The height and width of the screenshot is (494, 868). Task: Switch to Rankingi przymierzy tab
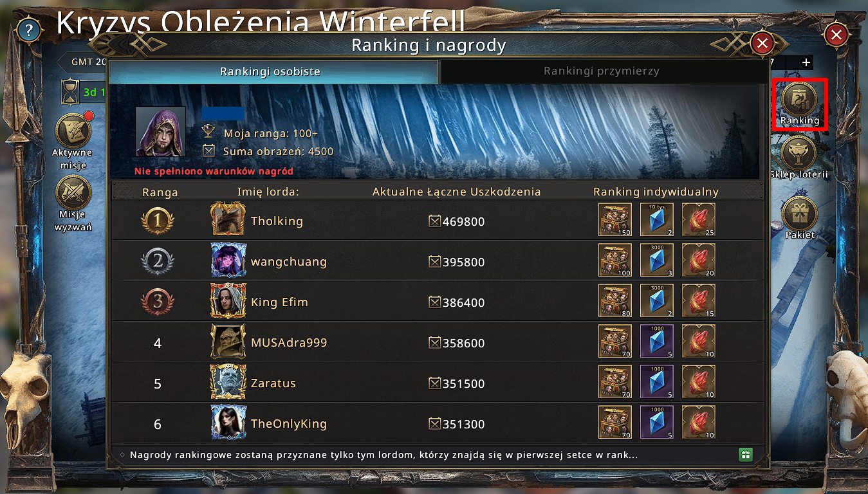(x=602, y=71)
